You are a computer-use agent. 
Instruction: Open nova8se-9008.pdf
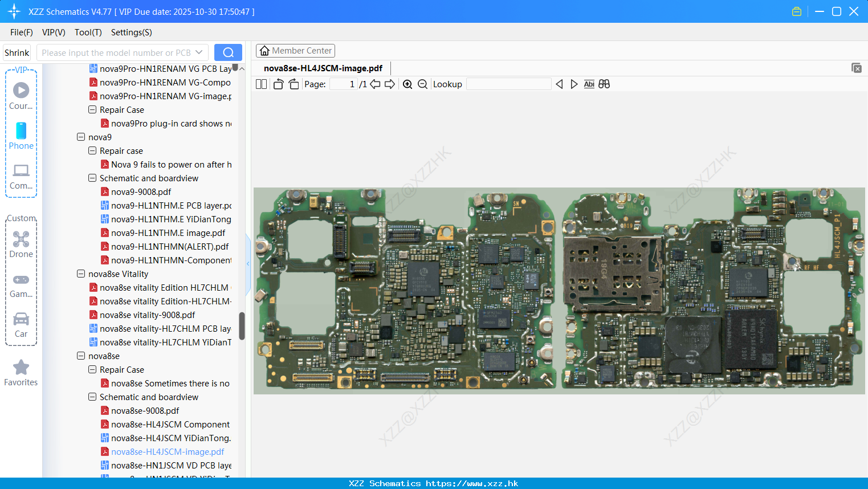pos(145,410)
